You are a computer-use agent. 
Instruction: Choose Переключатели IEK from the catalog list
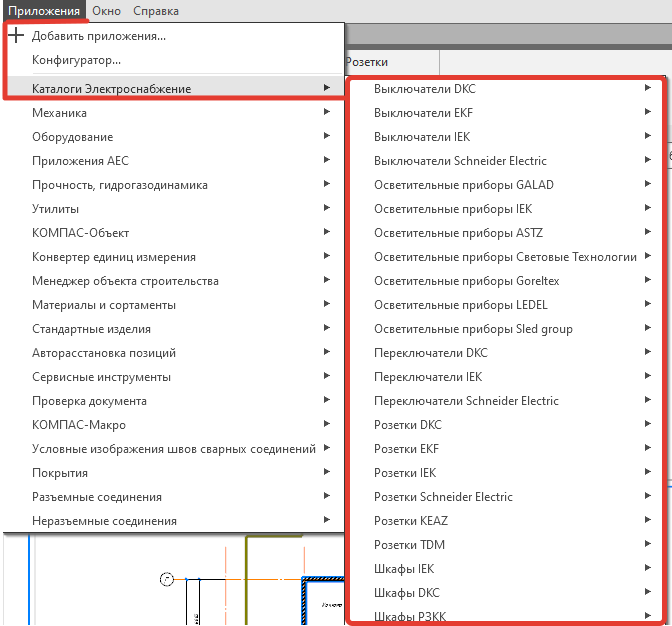coord(428,377)
